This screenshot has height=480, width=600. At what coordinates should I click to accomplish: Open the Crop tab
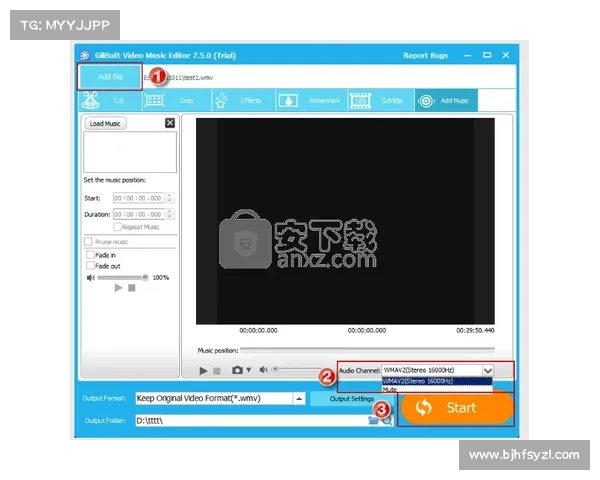tap(177, 101)
